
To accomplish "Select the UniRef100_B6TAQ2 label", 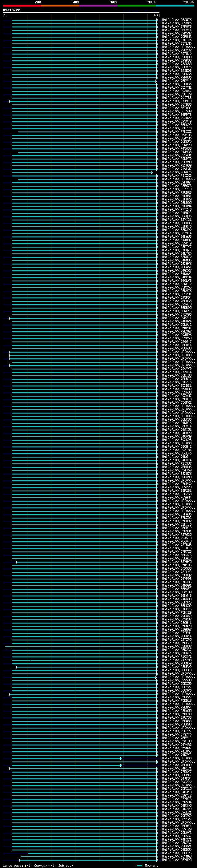I will pyautogui.click(x=177, y=108).
